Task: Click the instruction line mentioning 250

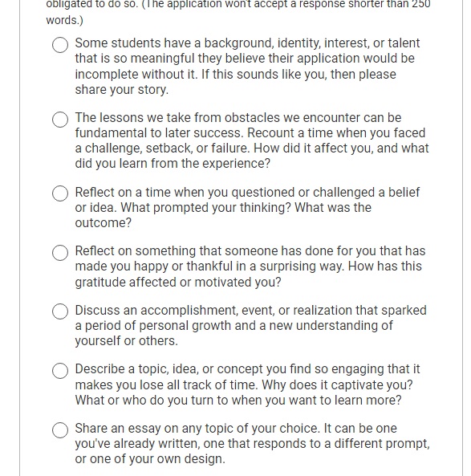Action: [238, 4]
